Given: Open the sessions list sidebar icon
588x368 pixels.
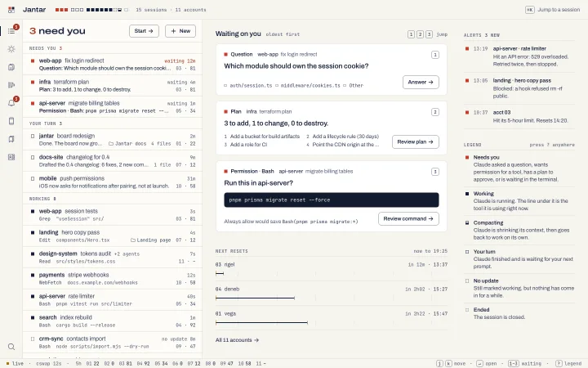Looking at the screenshot, I should pos(11,31).
